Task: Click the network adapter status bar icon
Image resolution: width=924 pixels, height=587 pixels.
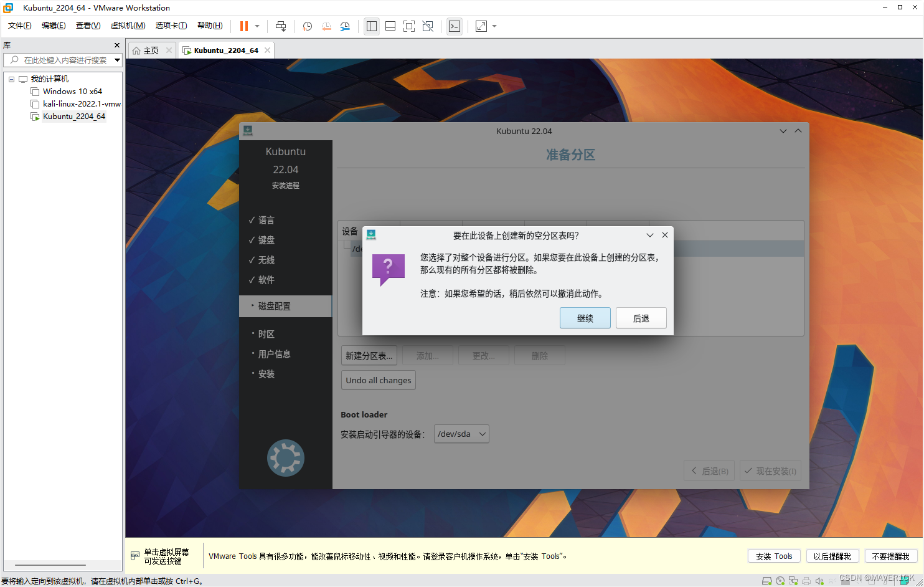Action: pos(793,581)
